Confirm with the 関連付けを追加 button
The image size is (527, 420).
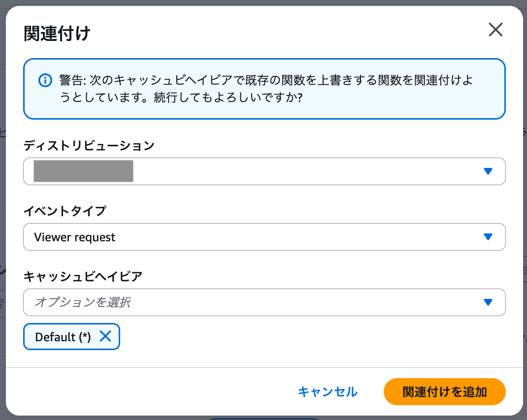click(444, 391)
